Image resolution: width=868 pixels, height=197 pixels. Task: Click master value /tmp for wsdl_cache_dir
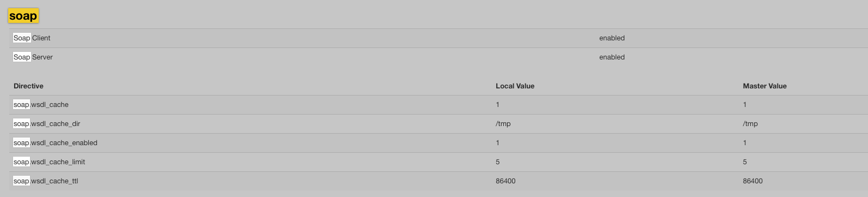750,124
